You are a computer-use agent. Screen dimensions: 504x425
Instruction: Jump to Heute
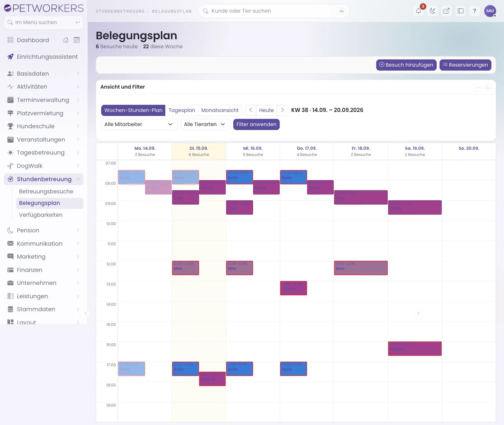click(266, 110)
